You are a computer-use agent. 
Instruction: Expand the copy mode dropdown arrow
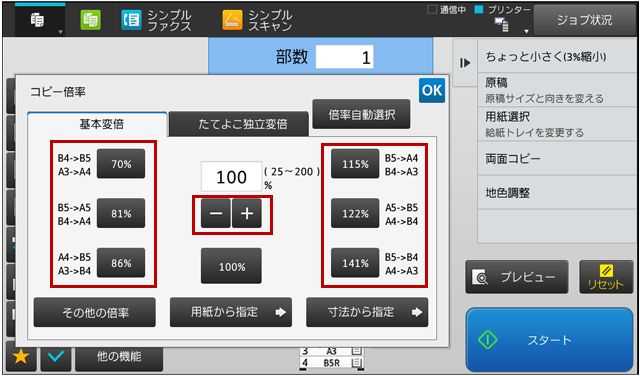pos(60,32)
